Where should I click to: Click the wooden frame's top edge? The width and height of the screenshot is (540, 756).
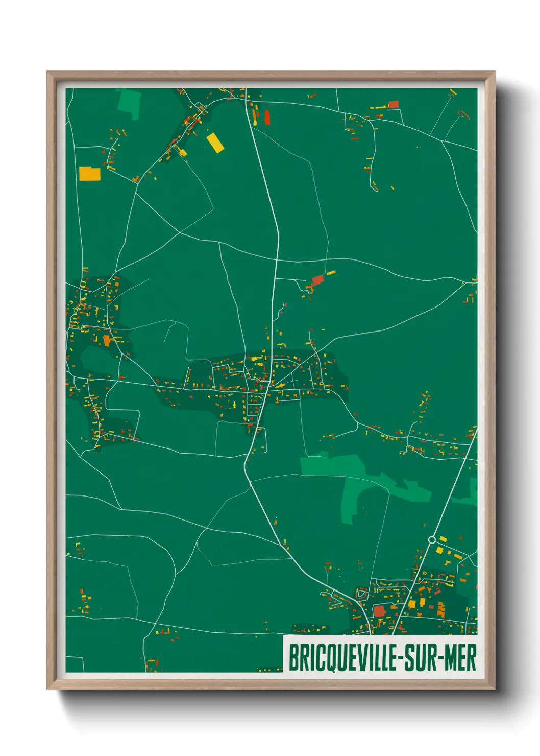click(271, 75)
